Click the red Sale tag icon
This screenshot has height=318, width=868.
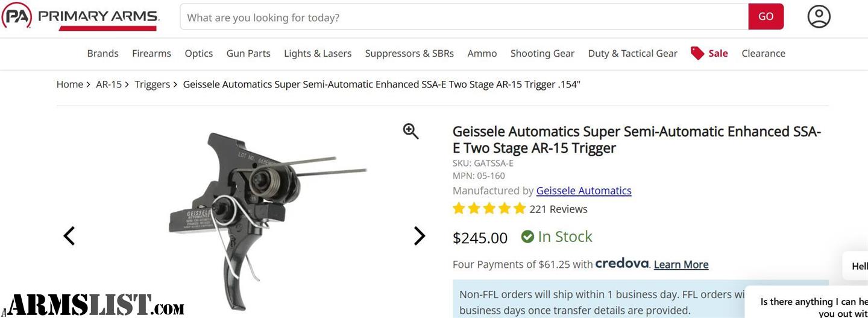(697, 53)
